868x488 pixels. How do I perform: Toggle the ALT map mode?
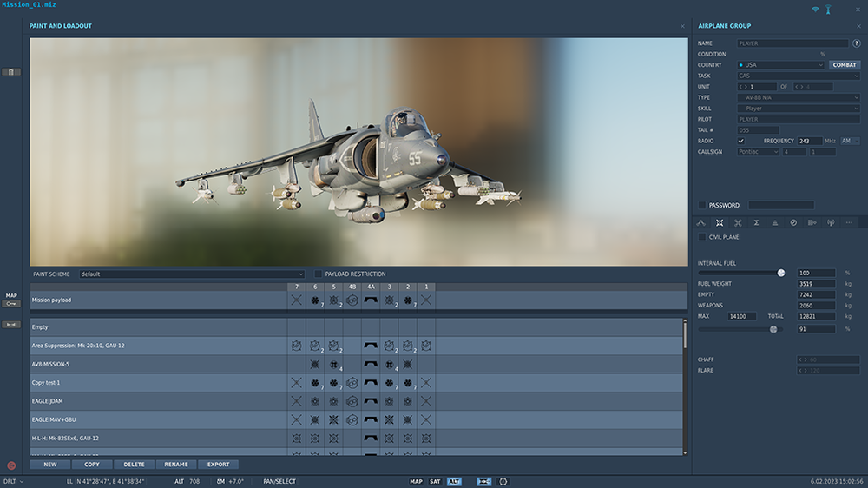(454, 481)
